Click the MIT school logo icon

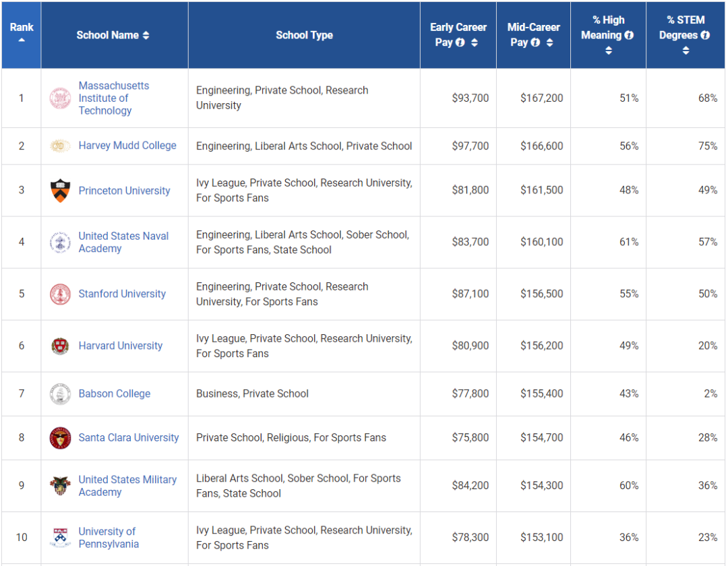tap(60, 98)
